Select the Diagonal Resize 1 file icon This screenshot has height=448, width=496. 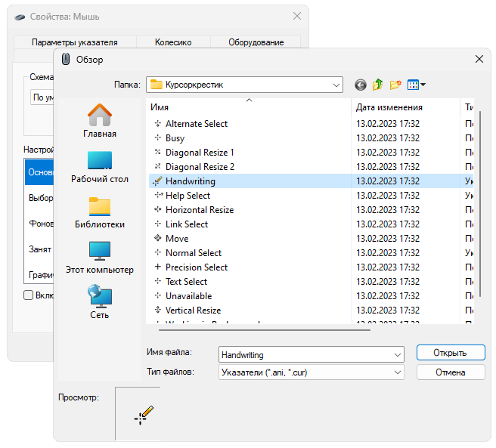(x=157, y=152)
